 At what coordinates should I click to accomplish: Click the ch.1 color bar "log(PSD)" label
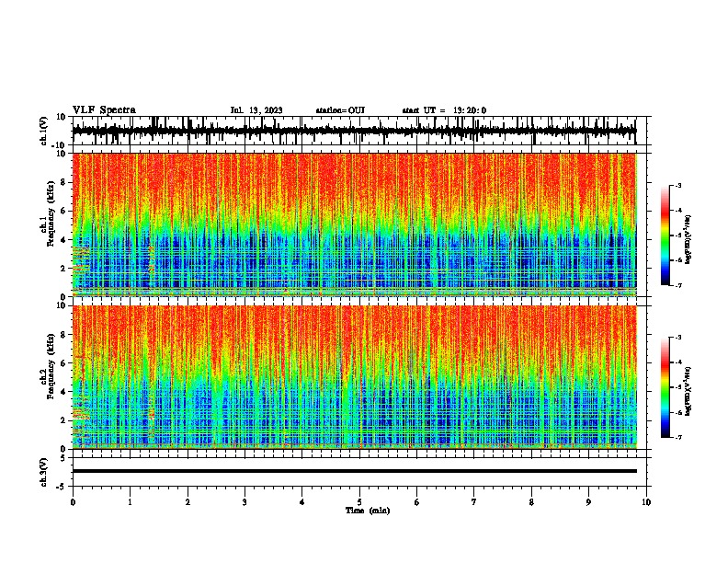coord(688,239)
